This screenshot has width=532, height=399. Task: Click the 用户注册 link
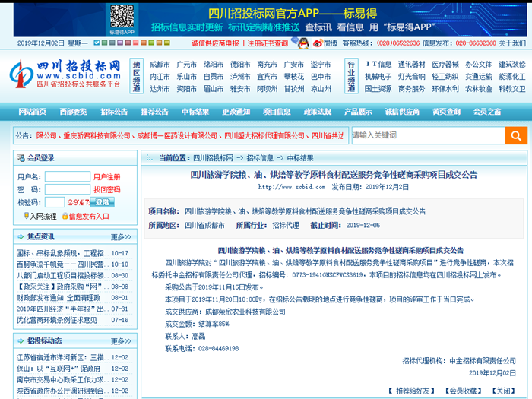click(x=106, y=177)
